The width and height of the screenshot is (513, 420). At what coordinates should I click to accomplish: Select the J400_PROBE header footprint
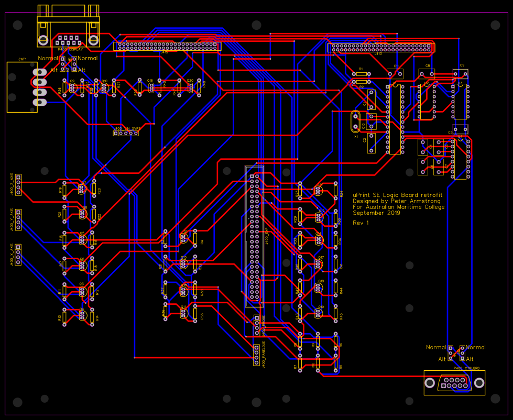click(x=257, y=326)
